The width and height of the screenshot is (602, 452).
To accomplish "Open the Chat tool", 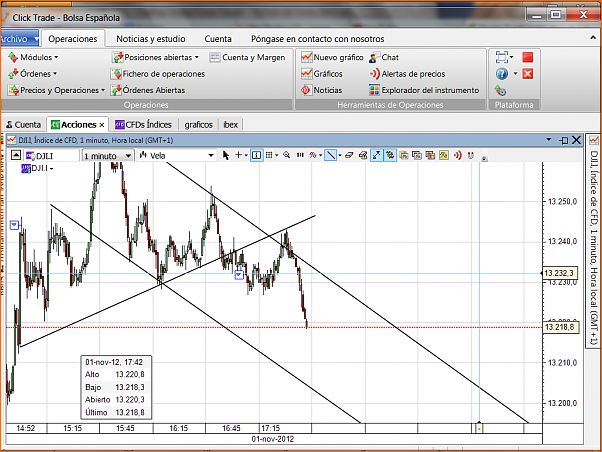I will pos(384,57).
